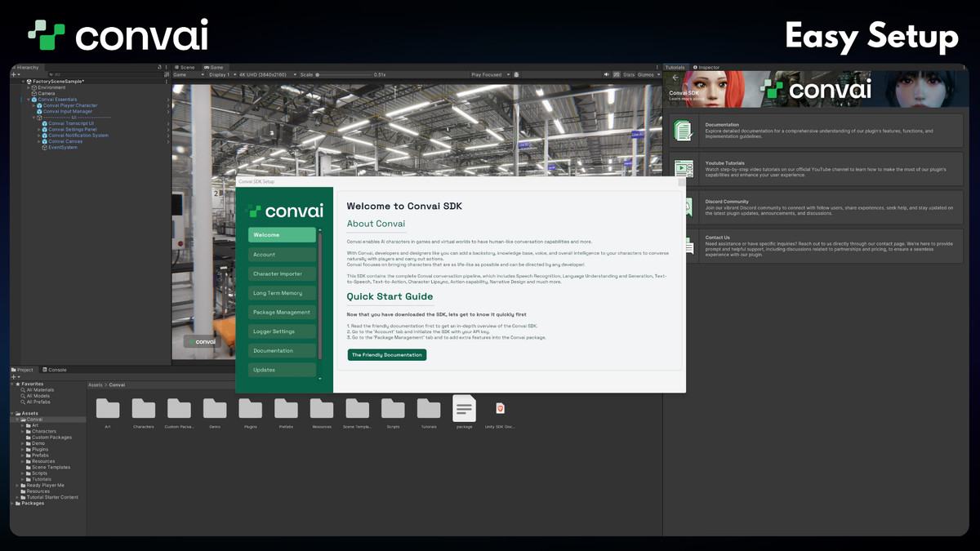Expand Convai Notification System in the Hierarchy
This screenshot has width=980, height=551.
(39, 136)
